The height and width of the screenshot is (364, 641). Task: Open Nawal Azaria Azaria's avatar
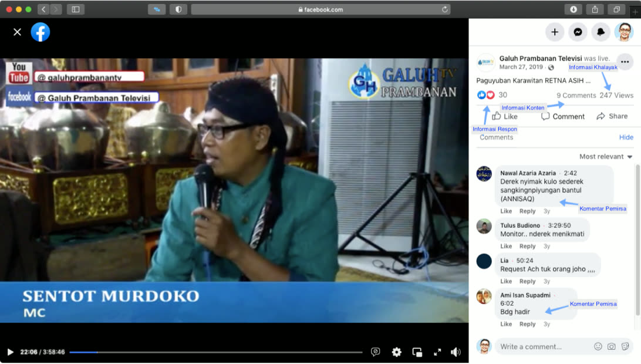484,174
